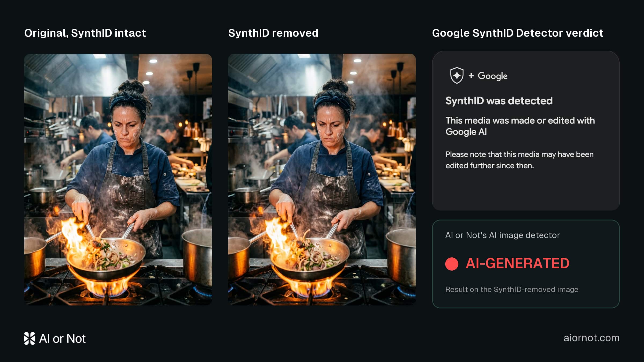Click the AI or Not logo icon
Screen dimensions: 644x362
pyautogui.click(x=30, y=338)
